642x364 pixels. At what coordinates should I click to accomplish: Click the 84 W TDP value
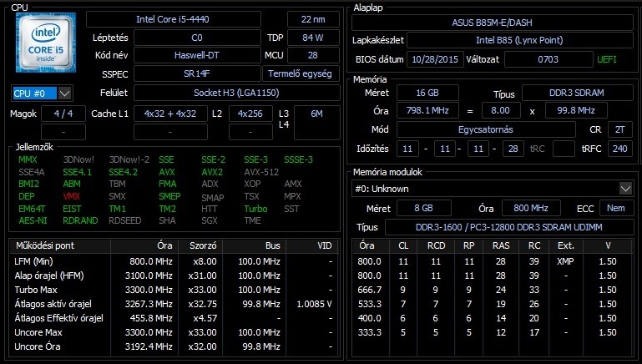[313, 38]
